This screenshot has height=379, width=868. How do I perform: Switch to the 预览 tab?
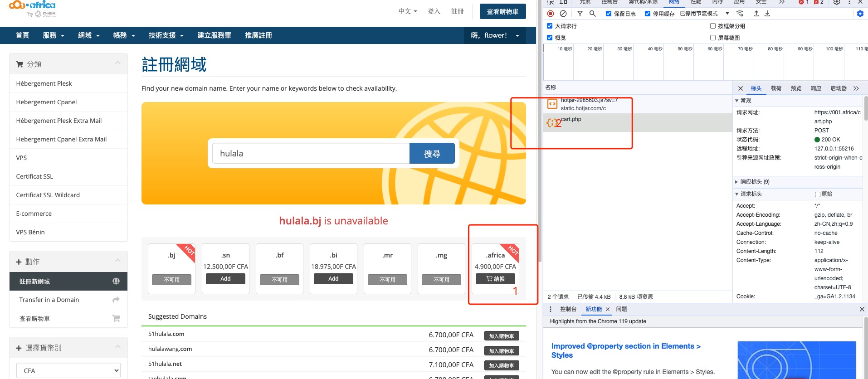pyautogui.click(x=796, y=88)
